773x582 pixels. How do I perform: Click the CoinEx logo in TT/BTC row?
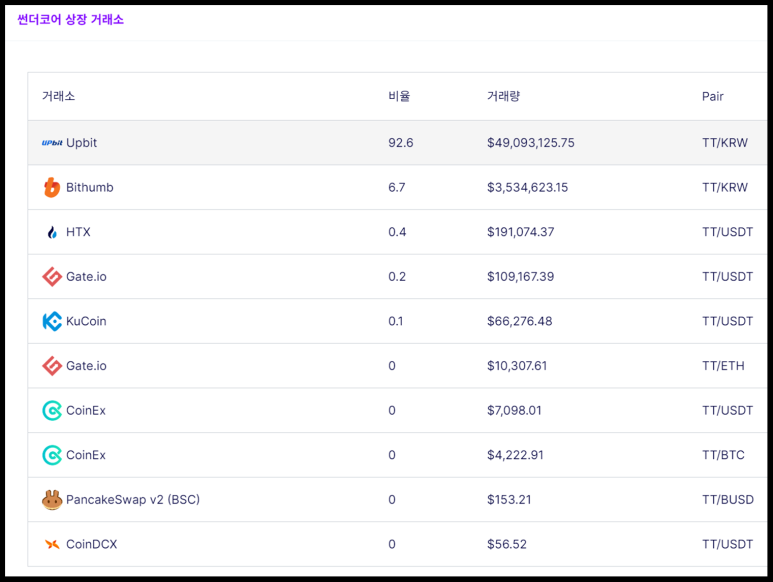point(52,455)
